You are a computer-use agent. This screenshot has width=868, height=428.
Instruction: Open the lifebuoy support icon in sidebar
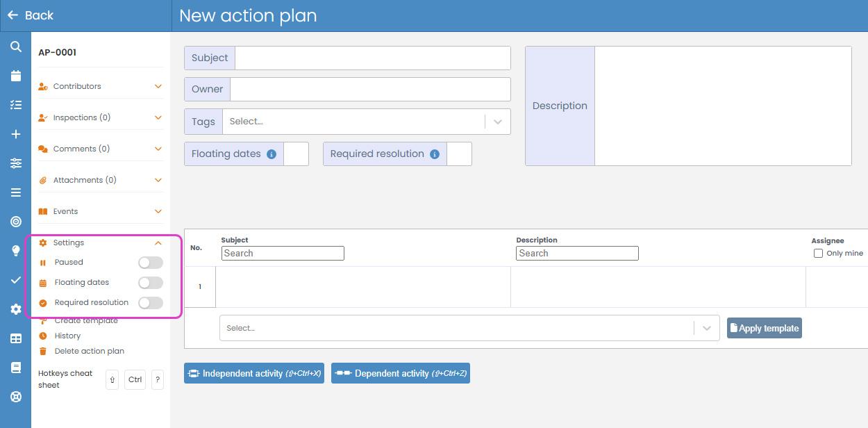(x=15, y=397)
